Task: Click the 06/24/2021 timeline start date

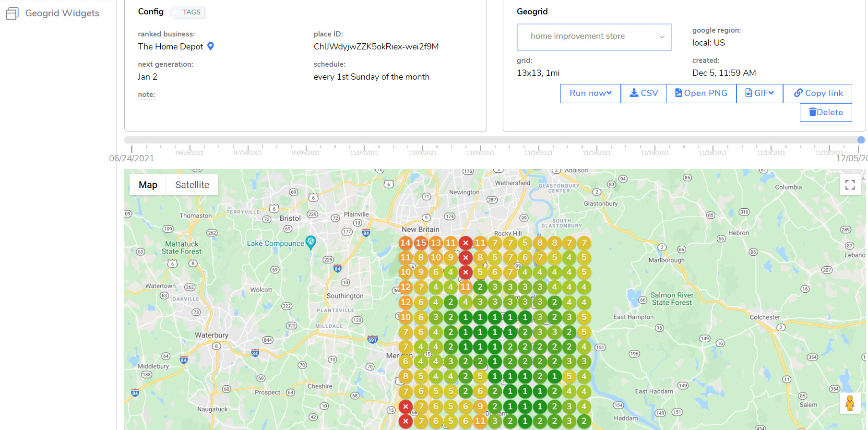Action: click(132, 158)
